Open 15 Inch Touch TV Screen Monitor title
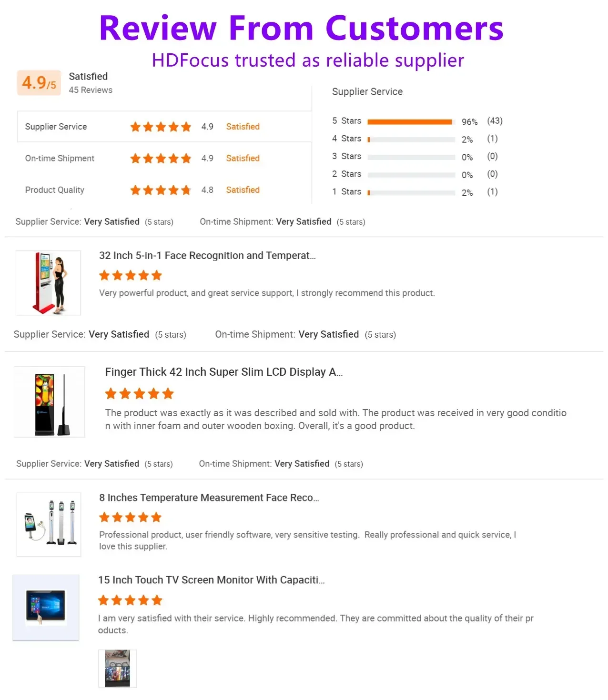This screenshot has width=608, height=700. tap(211, 580)
